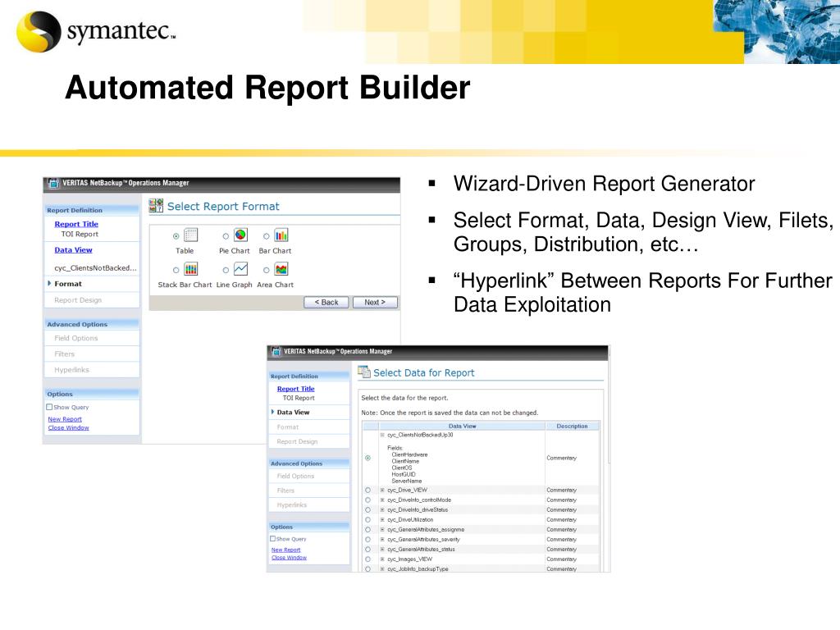The width and height of the screenshot is (840, 630).
Task: Expand the cyc_GeneralAttributes_status row
Action: [x=382, y=549]
